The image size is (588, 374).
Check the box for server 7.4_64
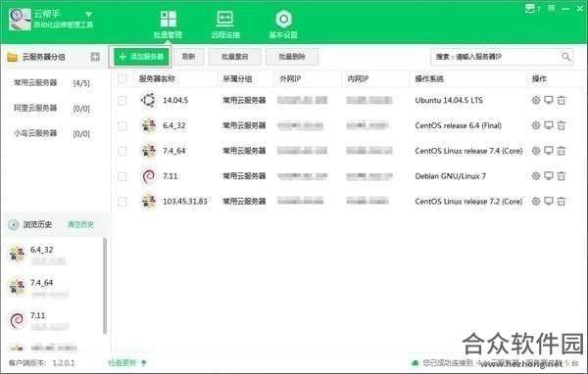pyautogui.click(x=122, y=151)
